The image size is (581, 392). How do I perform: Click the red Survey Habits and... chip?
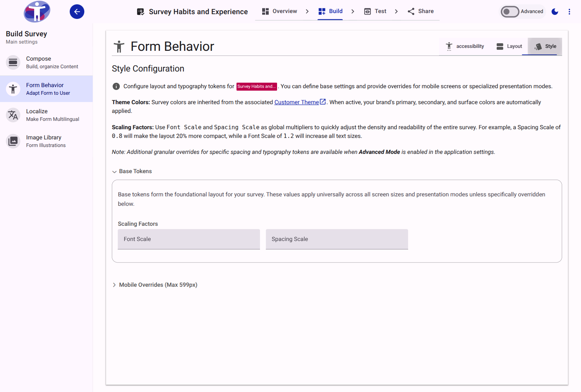coord(257,86)
